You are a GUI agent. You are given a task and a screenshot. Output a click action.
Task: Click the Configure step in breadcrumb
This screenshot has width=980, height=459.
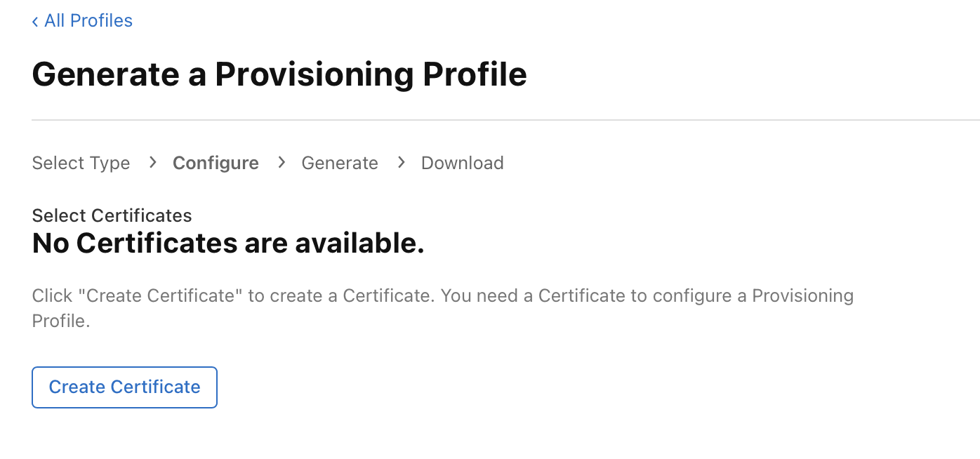(x=216, y=163)
